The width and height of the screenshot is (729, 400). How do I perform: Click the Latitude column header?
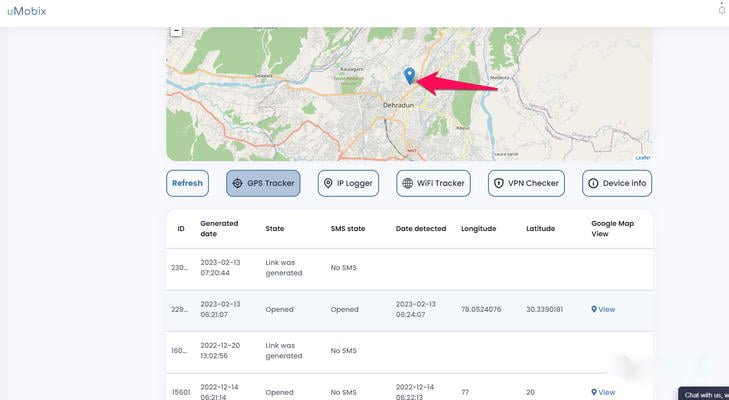click(540, 228)
